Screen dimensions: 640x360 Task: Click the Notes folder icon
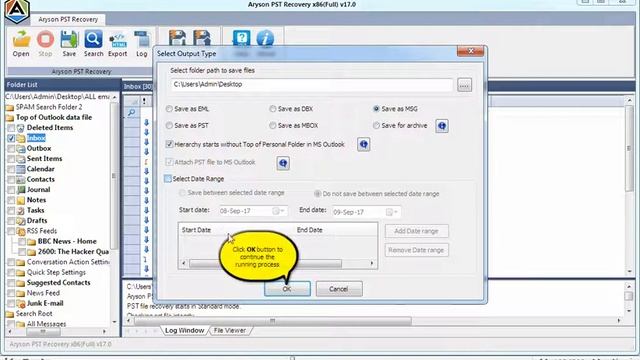click(20, 200)
